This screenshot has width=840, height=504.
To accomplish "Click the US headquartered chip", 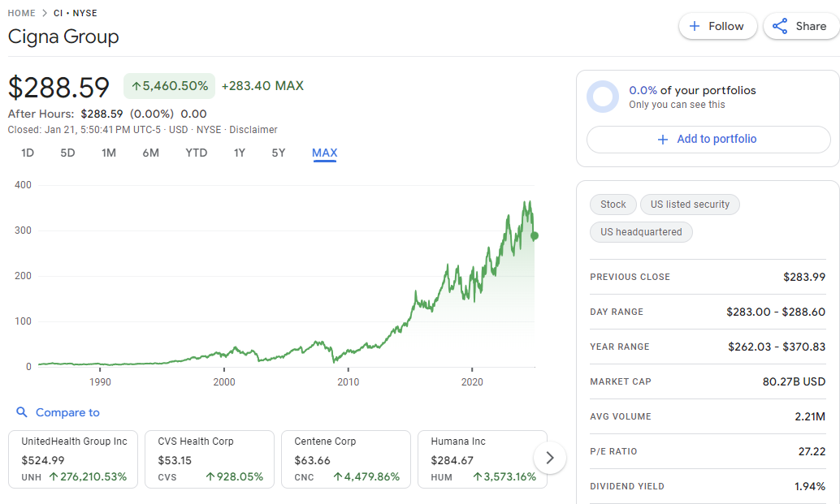I will [x=641, y=232].
